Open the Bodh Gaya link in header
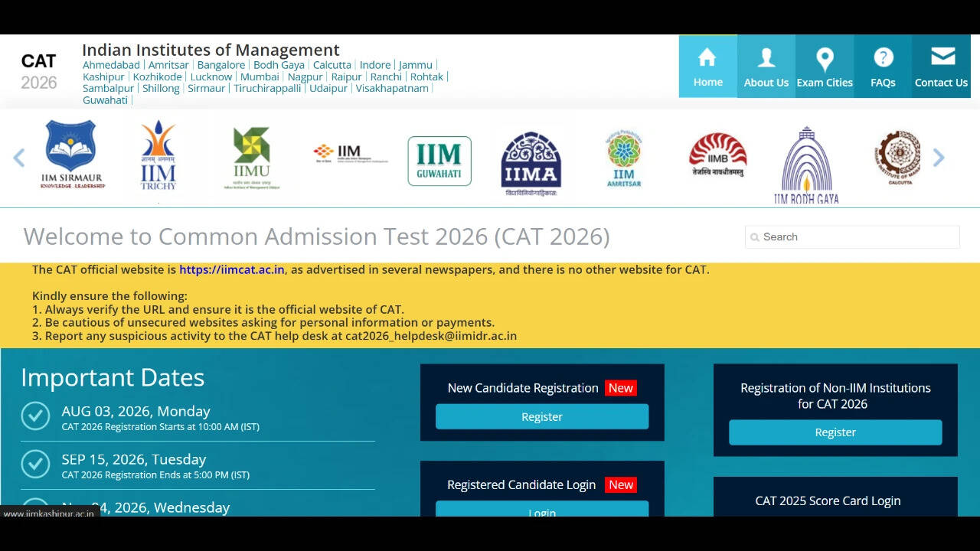 [279, 65]
